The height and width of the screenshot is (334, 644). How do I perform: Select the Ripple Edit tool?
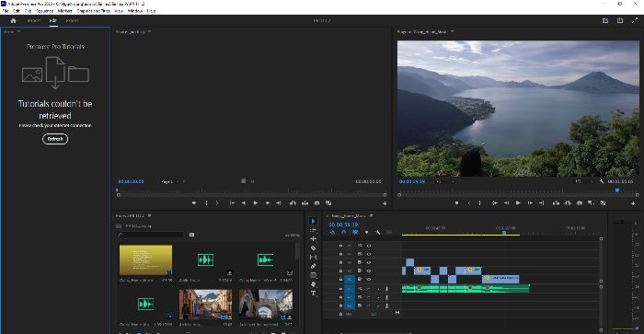[x=313, y=238]
